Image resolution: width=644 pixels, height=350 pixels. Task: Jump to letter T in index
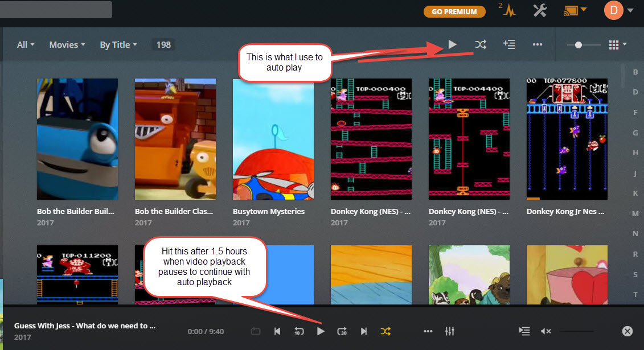pyautogui.click(x=635, y=295)
